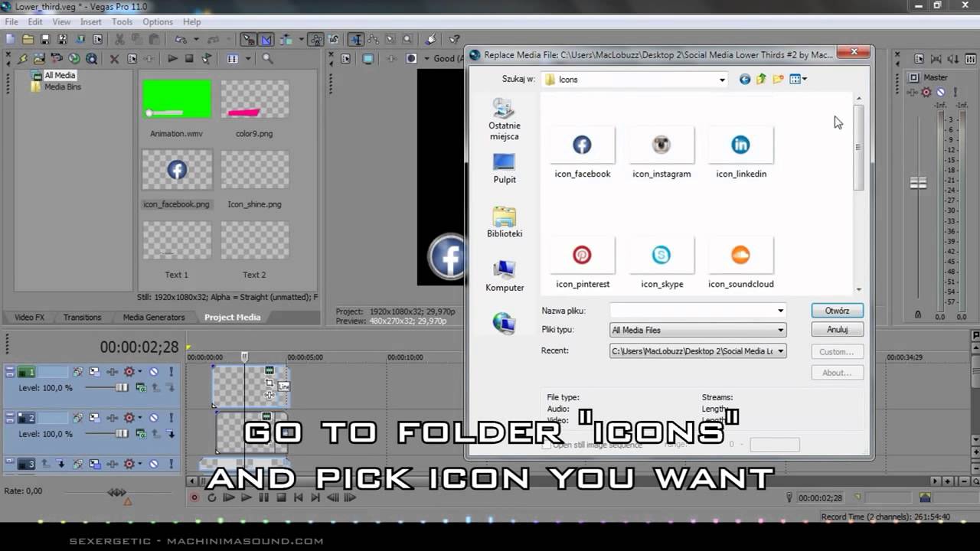Pause playback from the transport bar
Screen dimensions: 980x551
point(263,497)
